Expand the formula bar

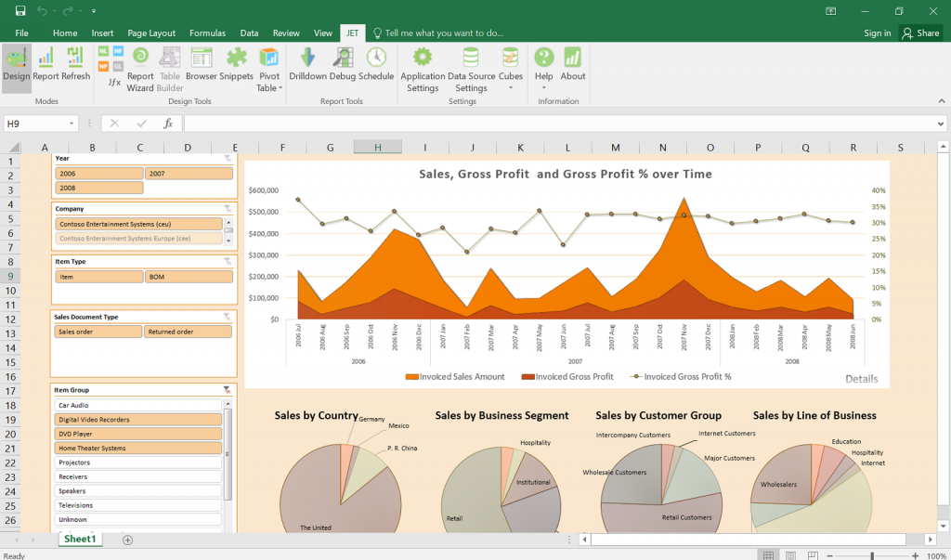coord(940,124)
